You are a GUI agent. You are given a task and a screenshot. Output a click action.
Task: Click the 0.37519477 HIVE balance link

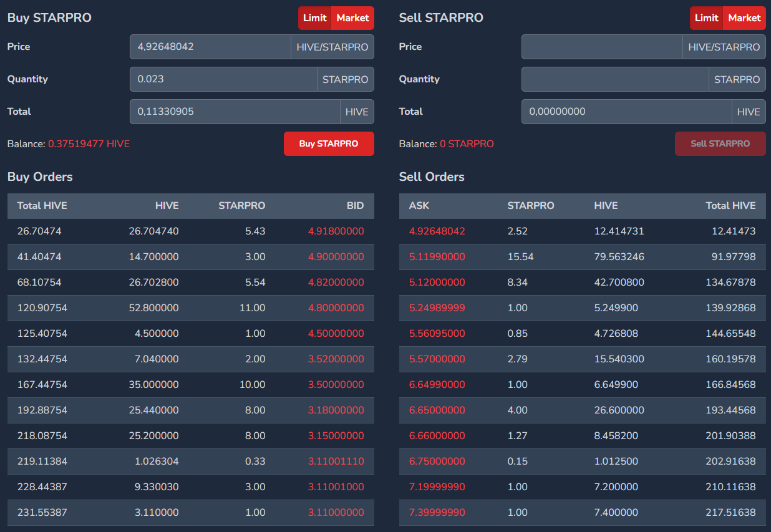pyautogui.click(x=89, y=144)
